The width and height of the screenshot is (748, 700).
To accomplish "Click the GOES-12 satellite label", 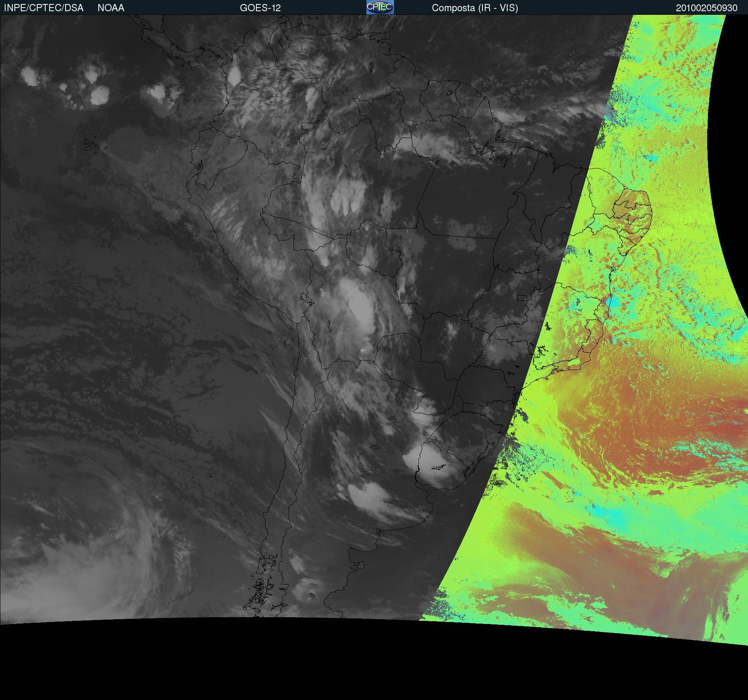I will [260, 8].
